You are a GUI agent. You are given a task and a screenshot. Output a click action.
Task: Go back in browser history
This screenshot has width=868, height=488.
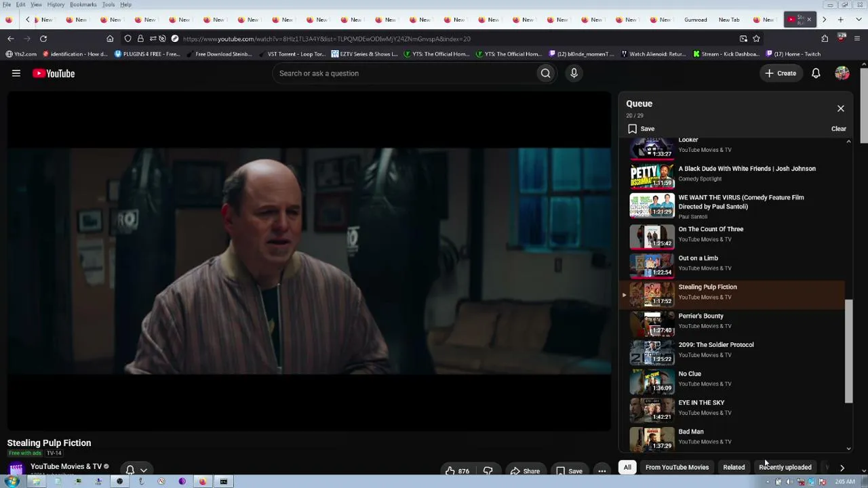10,39
